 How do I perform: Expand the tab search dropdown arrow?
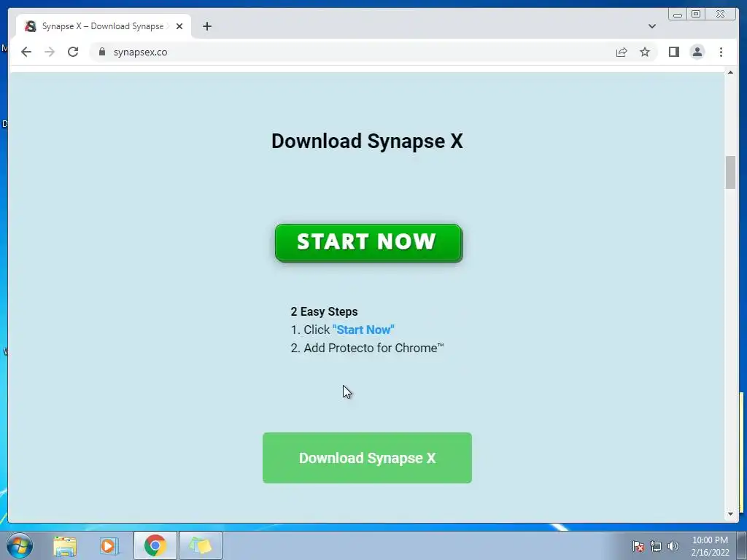651,26
